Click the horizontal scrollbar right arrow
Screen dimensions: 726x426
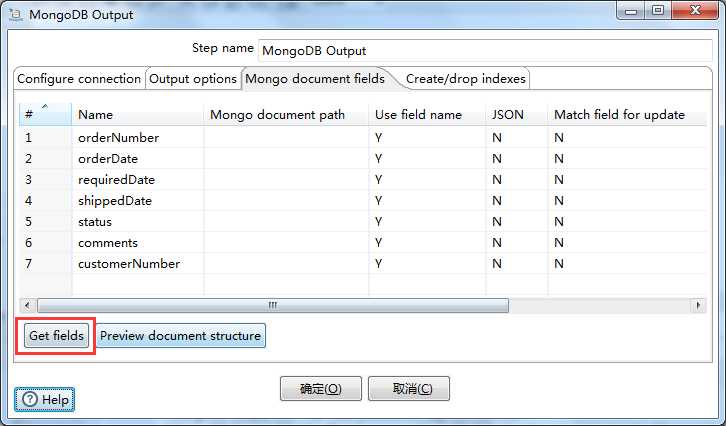coord(698,306)
